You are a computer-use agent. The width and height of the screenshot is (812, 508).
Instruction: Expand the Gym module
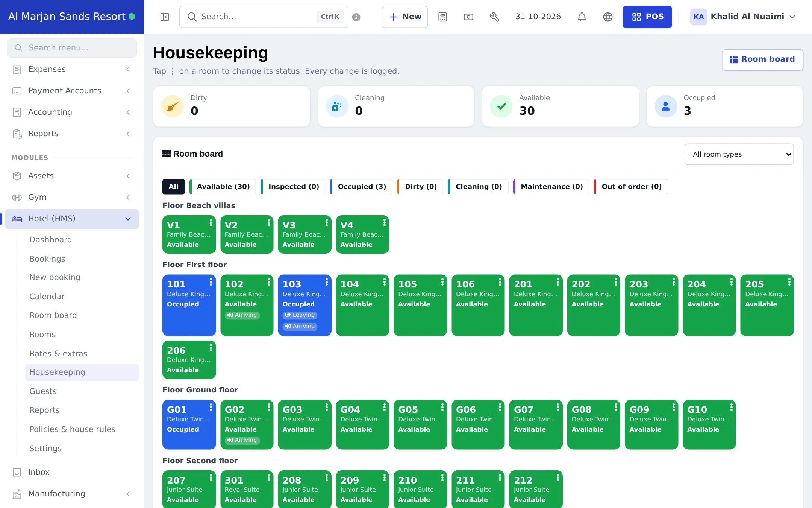tap(72, 197)
